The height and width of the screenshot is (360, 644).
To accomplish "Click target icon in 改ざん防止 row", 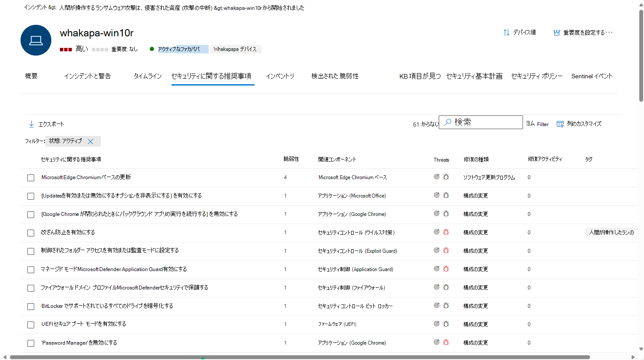I will point(437,232).
